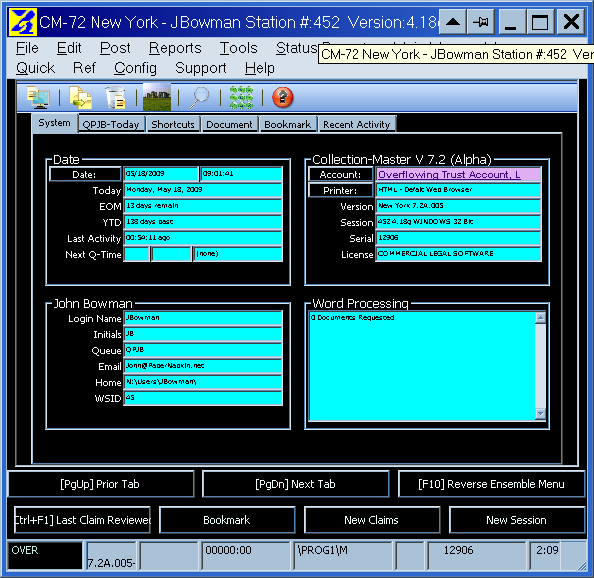The image size is (594, 578).
Task: Click the Email field
Action: (x=203, y=366)
